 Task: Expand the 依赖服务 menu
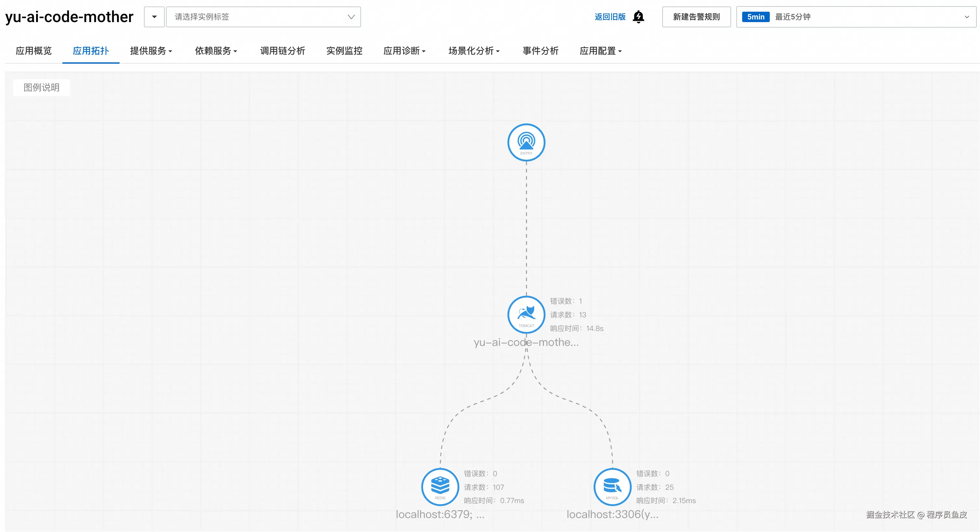[x=216, y=51]
